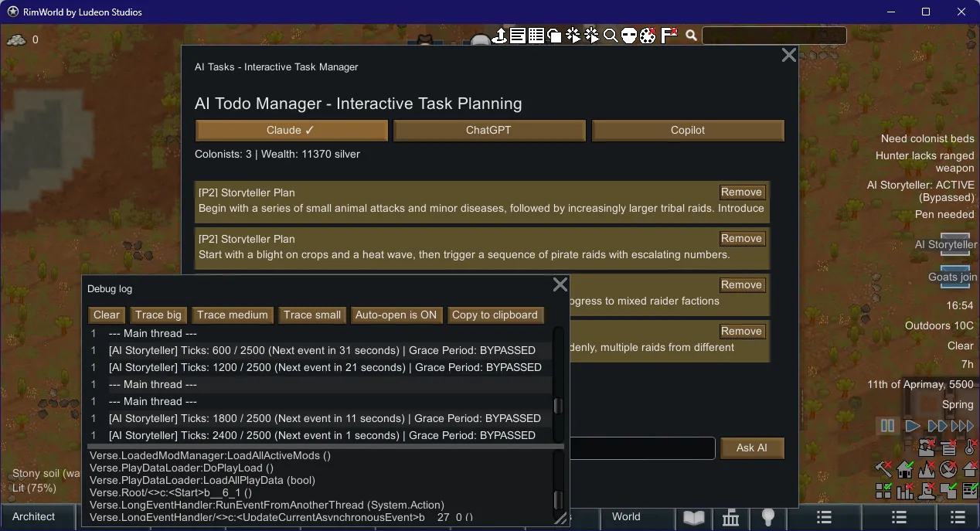Screen dimensions: 980x531
Task: Close the Debug log window
Action: 560,285
